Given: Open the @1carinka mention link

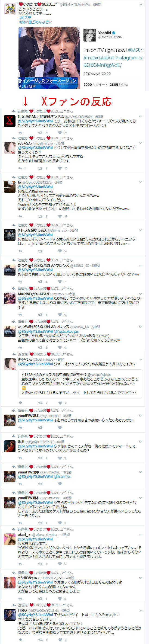Looking at the screenshot, I should (x=62, y=476).
